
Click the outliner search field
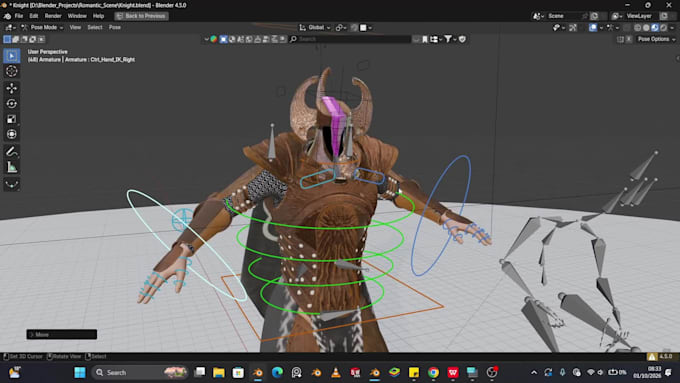(350, 39)
